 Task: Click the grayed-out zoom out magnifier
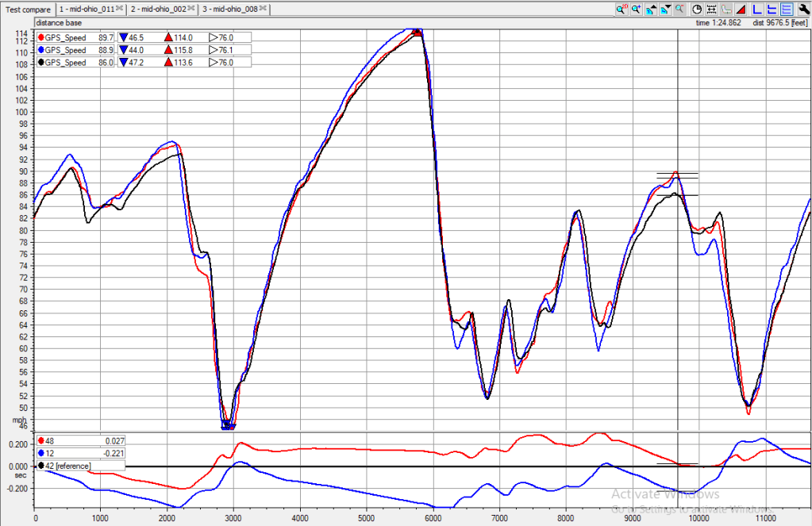[x=680, y=10]
